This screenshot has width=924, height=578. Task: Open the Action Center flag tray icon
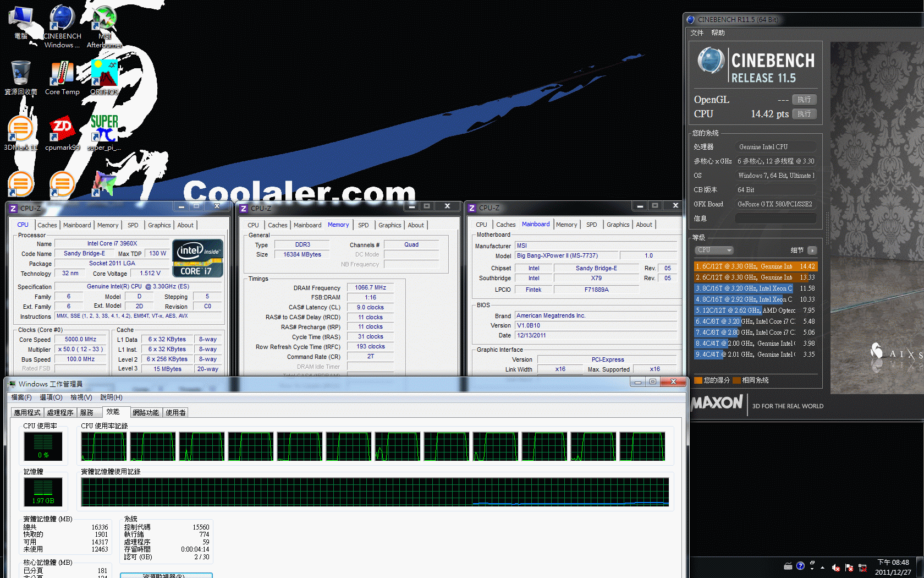pyautogui.click(x=849, y=568)
